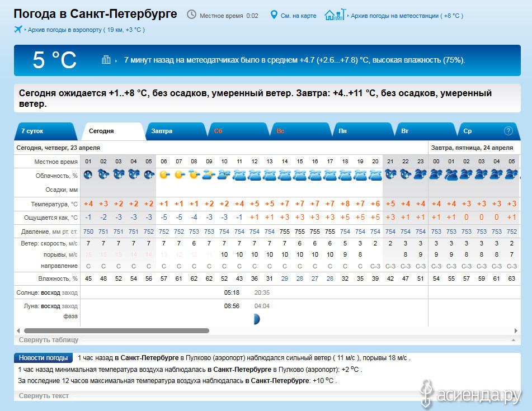532x411 pixels.
Task: Click the airplane icon for airport archive
Action: coord(18,29)
